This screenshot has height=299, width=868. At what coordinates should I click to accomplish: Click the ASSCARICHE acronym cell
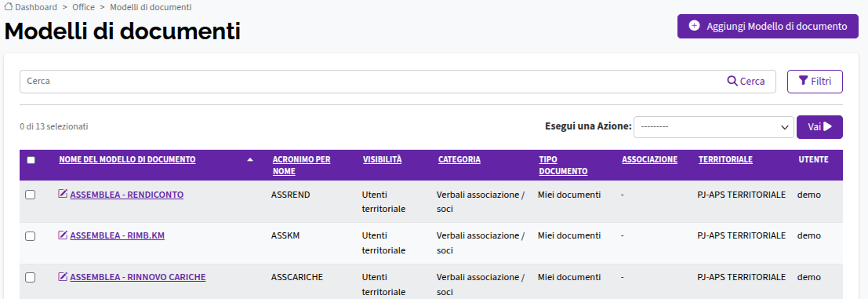(x=297, y=277)
